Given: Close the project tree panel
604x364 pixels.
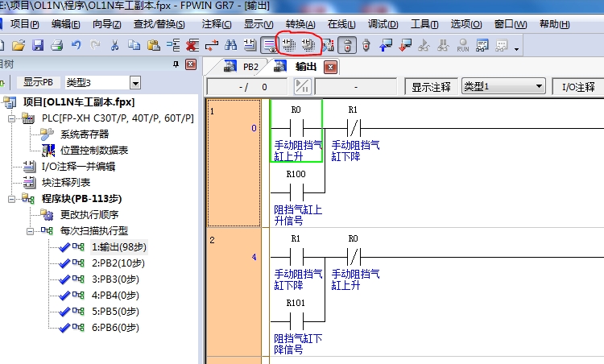Looking at the screenshot, I should (191, 64).
